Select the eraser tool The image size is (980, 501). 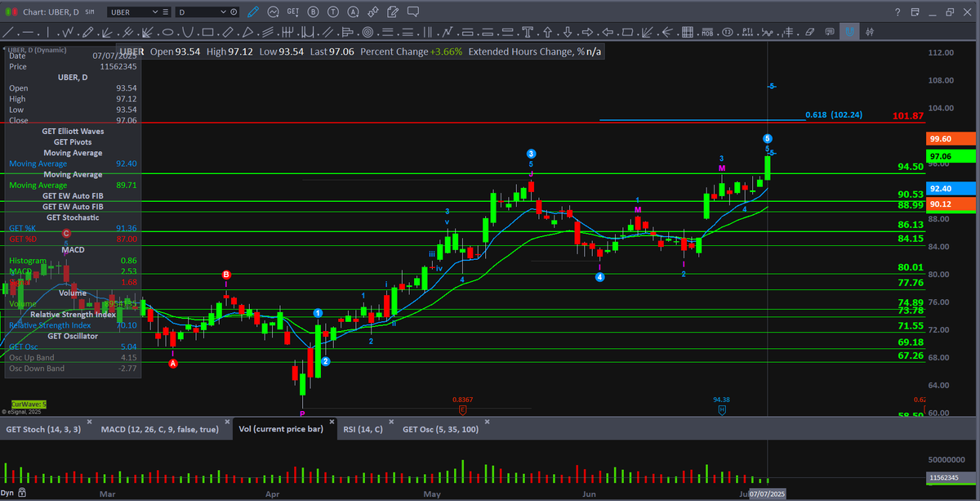pyautogui.click(x=809, y=32)
